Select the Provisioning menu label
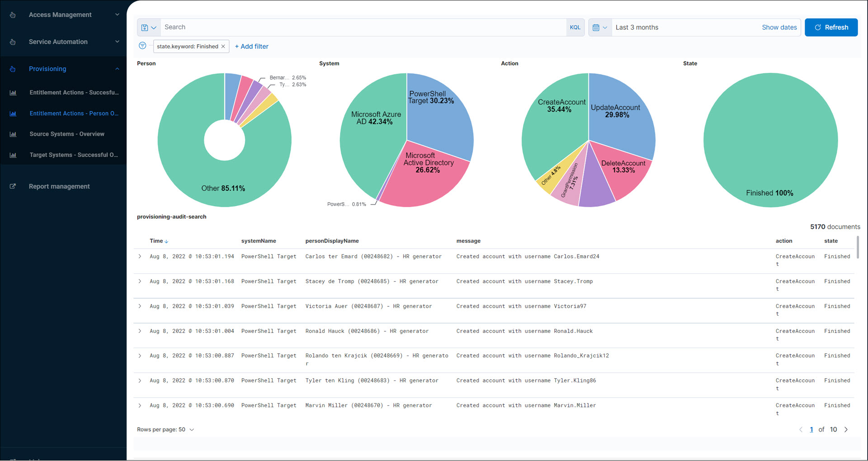 (x=47, y=69)
